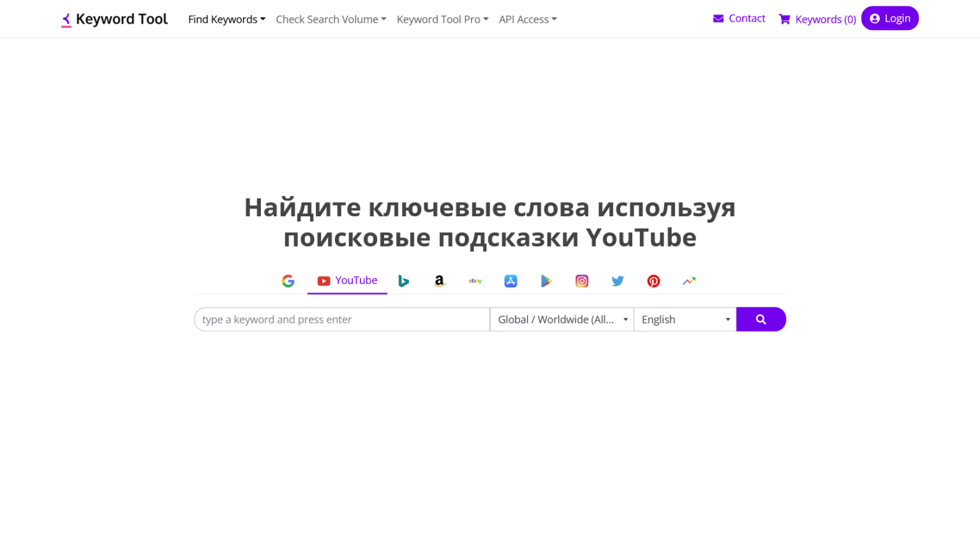Expand the Find Keywords menu
The height and width of the screenshot is (539, 980).
point(226,19)
